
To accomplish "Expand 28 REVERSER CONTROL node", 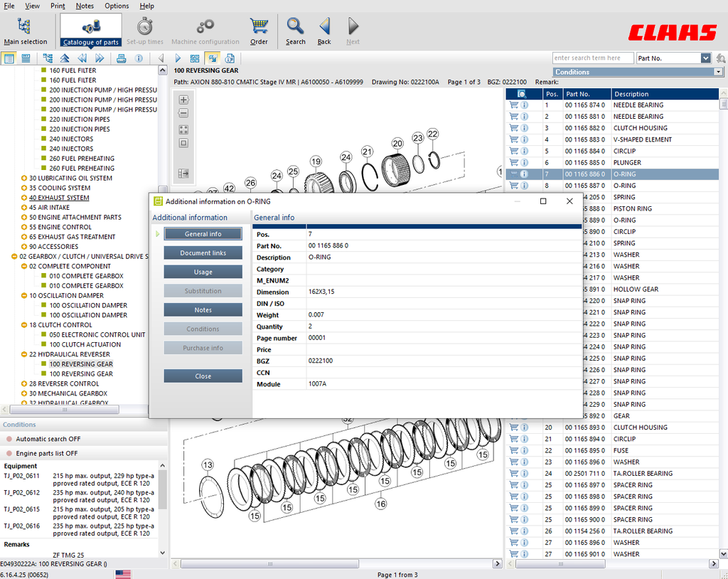I will coord(23,384).
